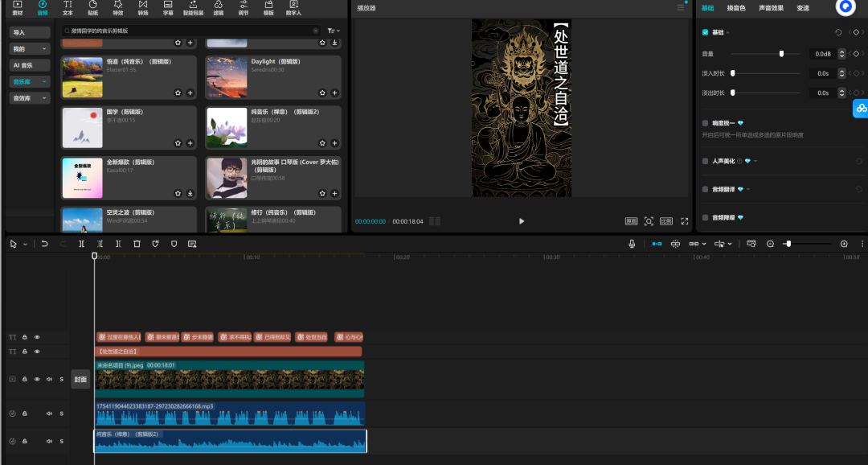Zoom in the timeline
The image size is (868, 465).
tap(844, 244)
